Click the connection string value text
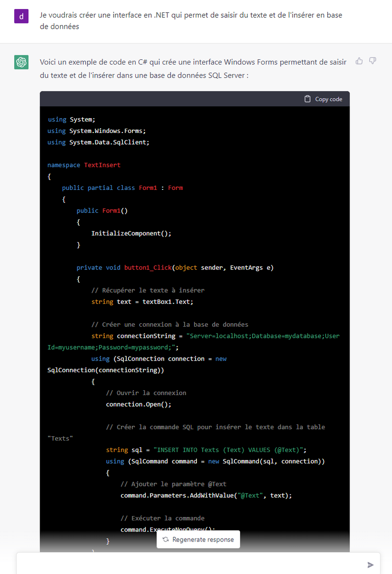This screenshot has width=392, height=574. tap(194, 342)
